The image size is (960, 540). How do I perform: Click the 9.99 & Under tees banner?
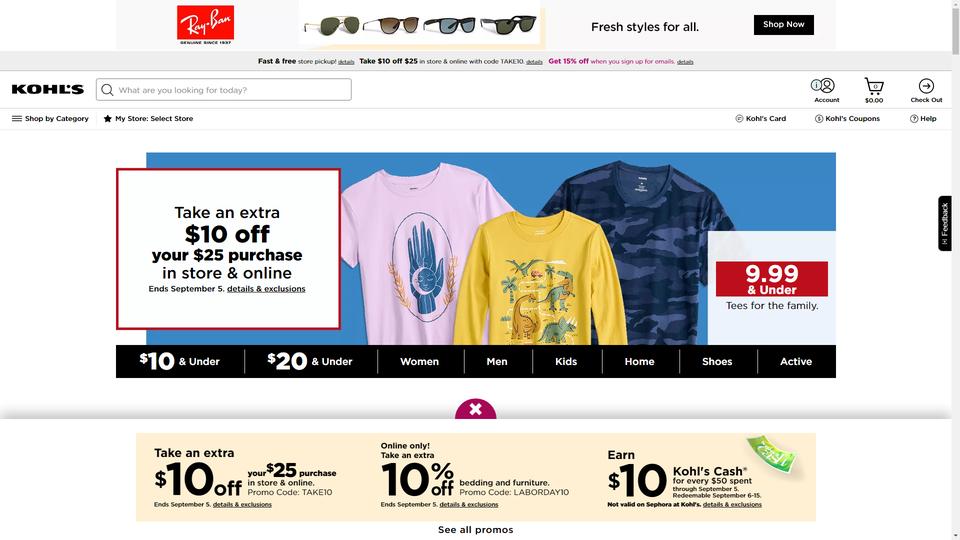point(771,287)
